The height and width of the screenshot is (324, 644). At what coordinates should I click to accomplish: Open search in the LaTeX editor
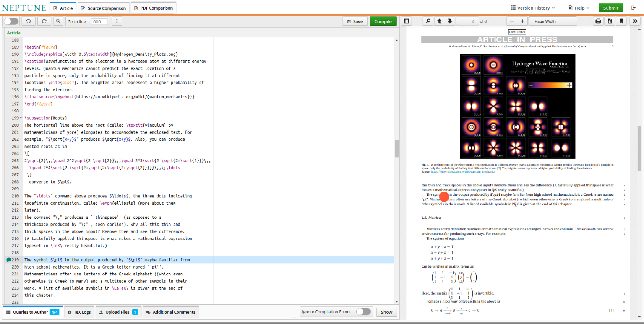point(58,21)
